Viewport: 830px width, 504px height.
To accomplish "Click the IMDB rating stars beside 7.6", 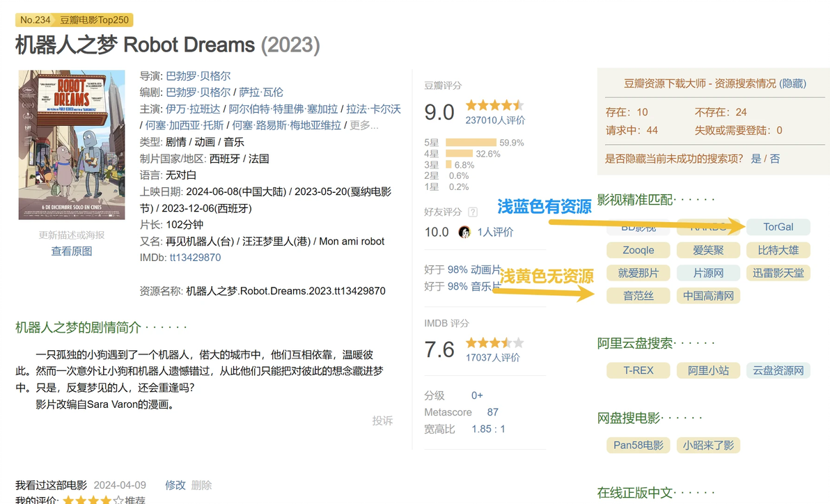I will 494,342.
